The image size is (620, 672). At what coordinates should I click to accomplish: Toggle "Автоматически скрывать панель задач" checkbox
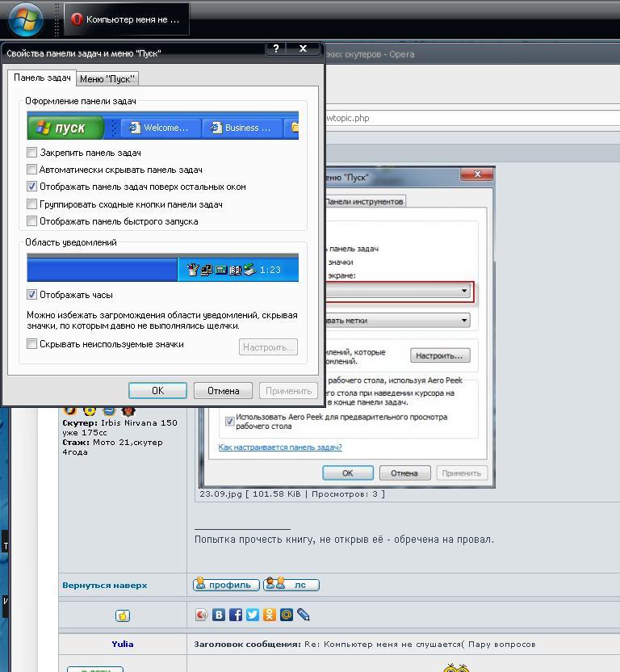(32, 170)
